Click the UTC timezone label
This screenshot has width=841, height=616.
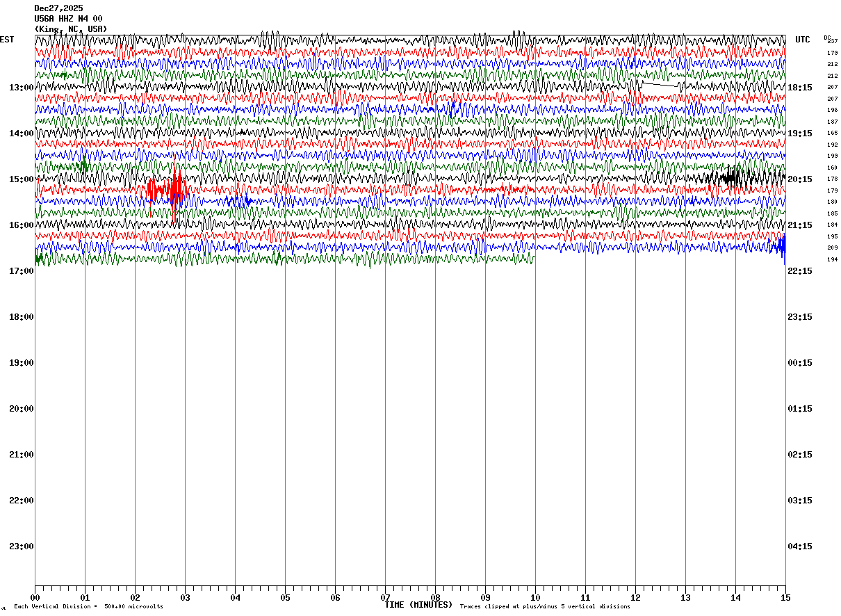tap(803, 40)
